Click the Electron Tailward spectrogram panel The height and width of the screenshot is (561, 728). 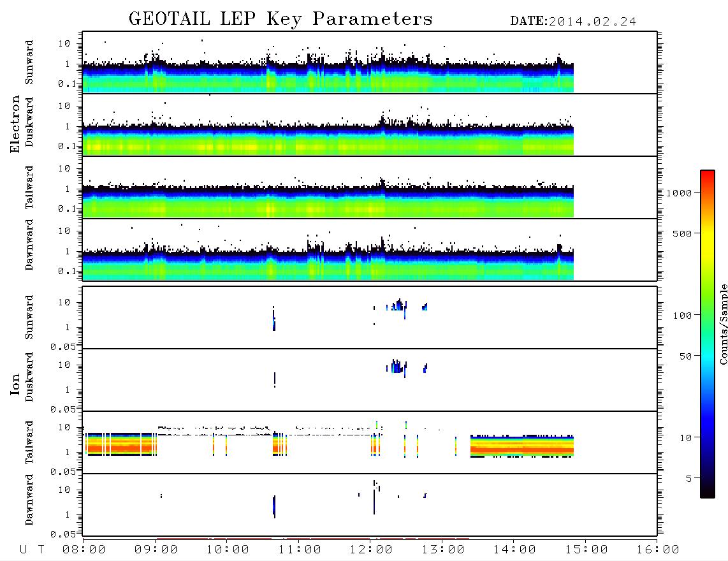click(370, 187)
